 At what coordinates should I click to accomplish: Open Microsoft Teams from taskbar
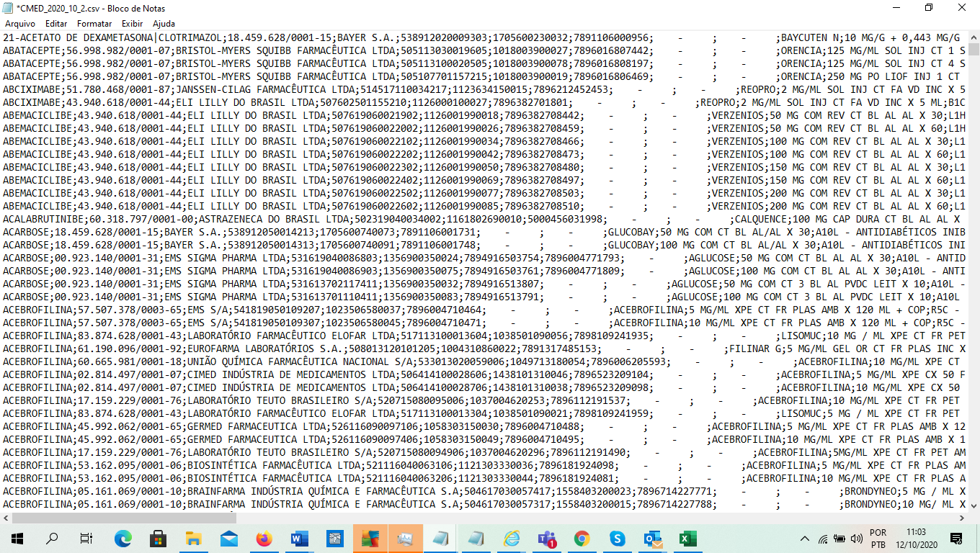(x=547, y=538)
